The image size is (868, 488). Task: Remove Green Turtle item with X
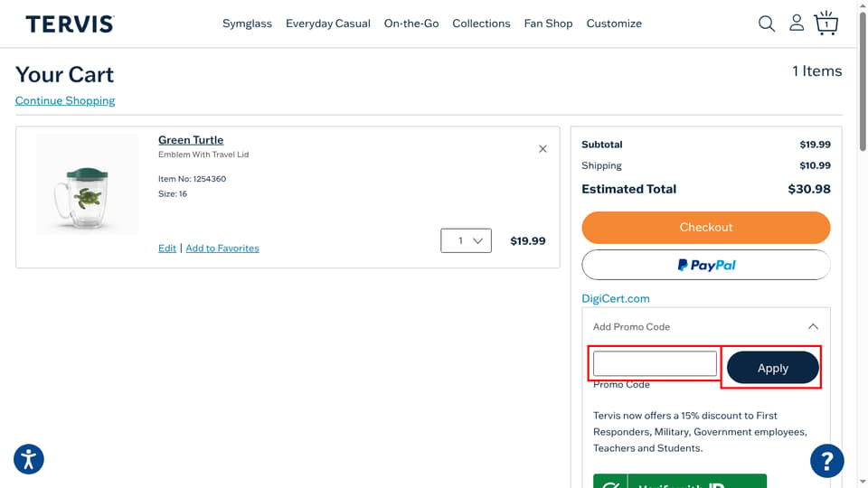[x=542, y=149]
